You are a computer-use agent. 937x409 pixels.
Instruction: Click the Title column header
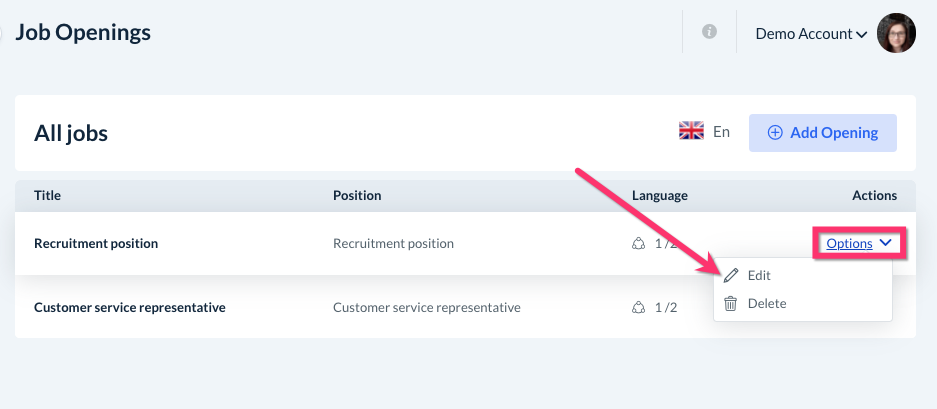pos(47,195)
